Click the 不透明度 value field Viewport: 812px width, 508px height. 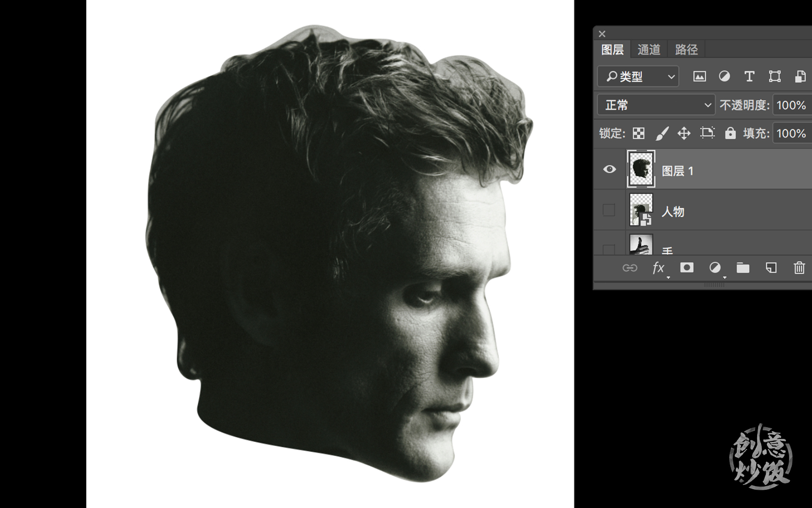(x=792, y=105)
